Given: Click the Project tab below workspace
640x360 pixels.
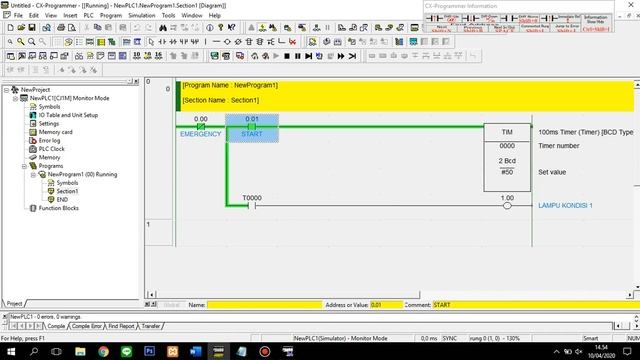Looking at the screenshot, I should pos(14,304).
